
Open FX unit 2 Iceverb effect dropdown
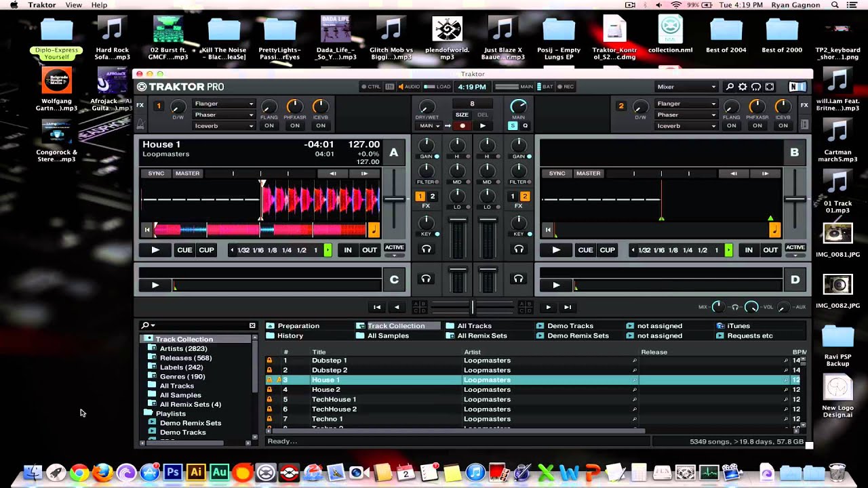point(686,125)
